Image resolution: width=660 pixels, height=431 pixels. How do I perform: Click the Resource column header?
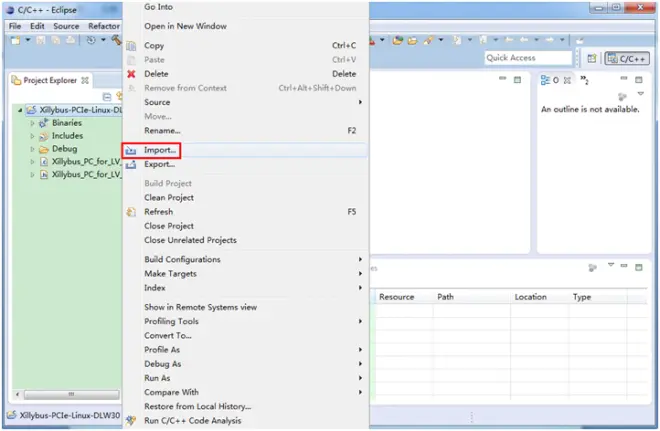(x=397, y=297)
